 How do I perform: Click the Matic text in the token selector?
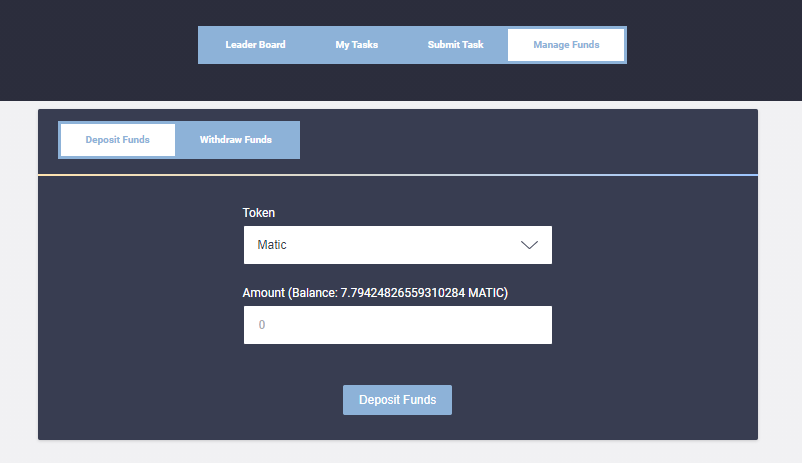point(273,245)
